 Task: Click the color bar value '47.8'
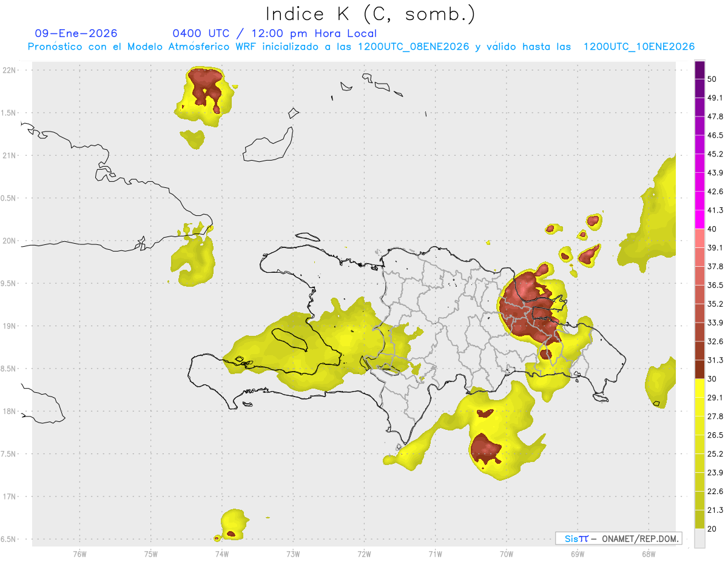click(x=715, y=116)
